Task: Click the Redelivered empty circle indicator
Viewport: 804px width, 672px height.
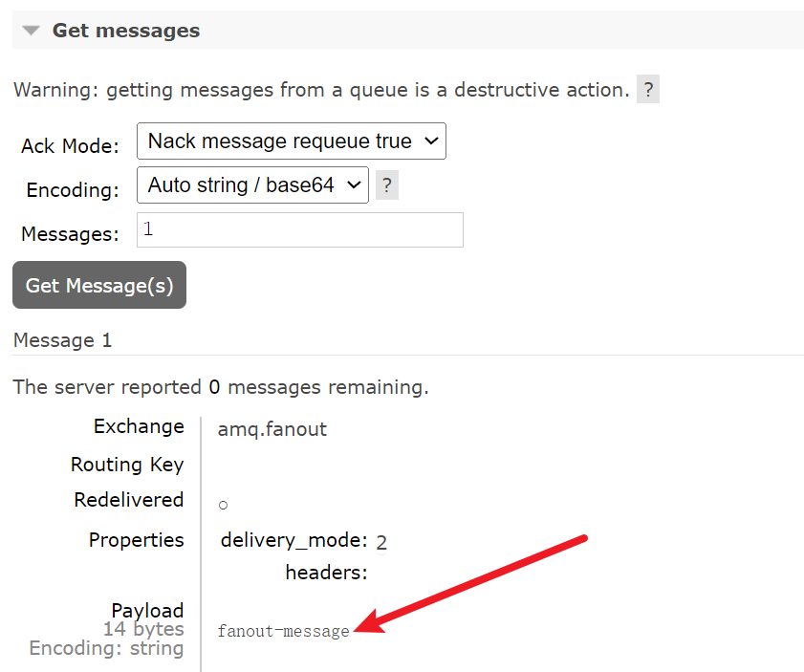Action: tap(223, 505)
